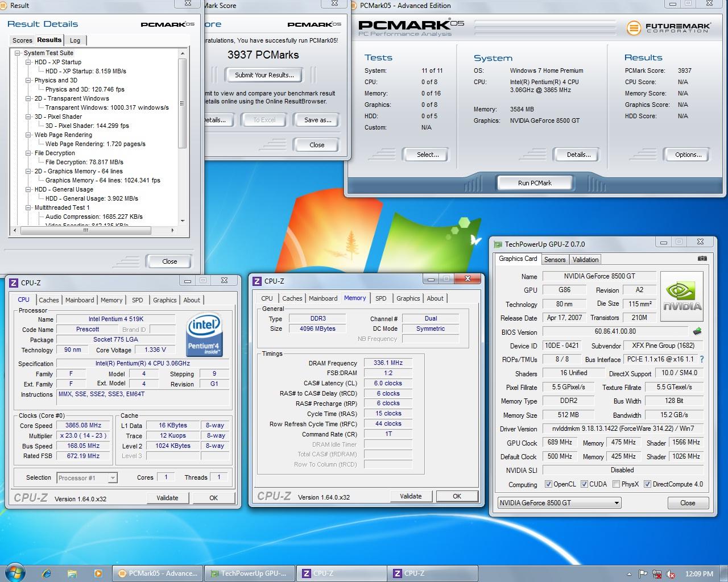
Task: Select the 'Web Page Rendering: 1.720 pages/s' row
Action: click(96, 144)
